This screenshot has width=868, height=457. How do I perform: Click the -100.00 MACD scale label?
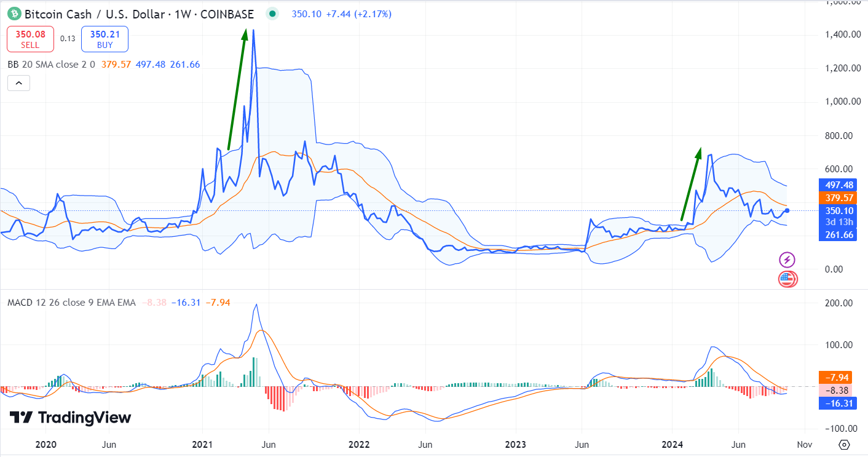[x=840, y=428]
